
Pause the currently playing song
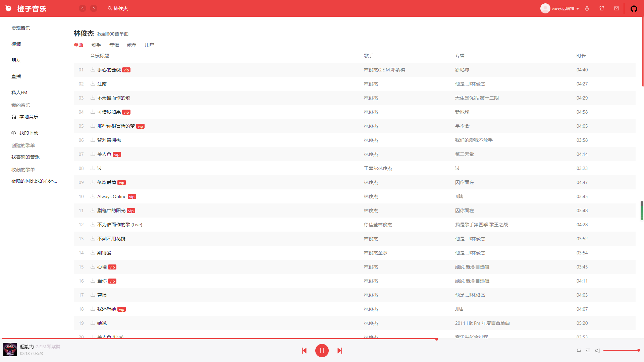[322, 351]
